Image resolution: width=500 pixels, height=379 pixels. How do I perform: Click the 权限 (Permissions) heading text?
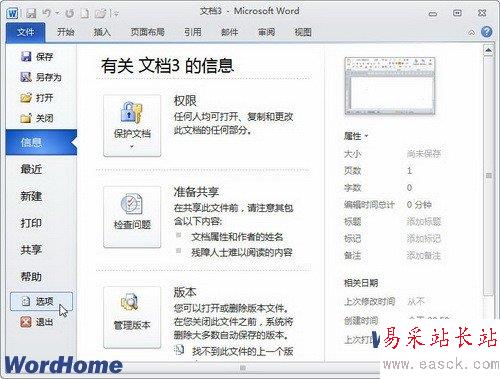coord(185,101)
